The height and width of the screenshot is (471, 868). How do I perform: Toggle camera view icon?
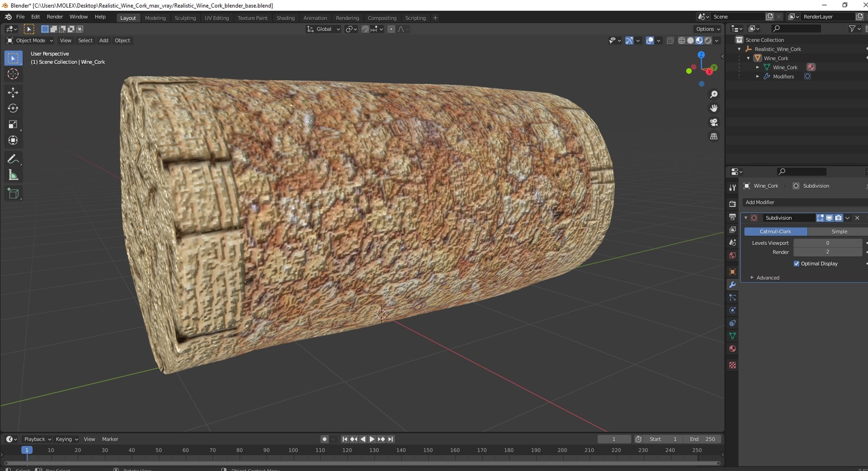714,122
